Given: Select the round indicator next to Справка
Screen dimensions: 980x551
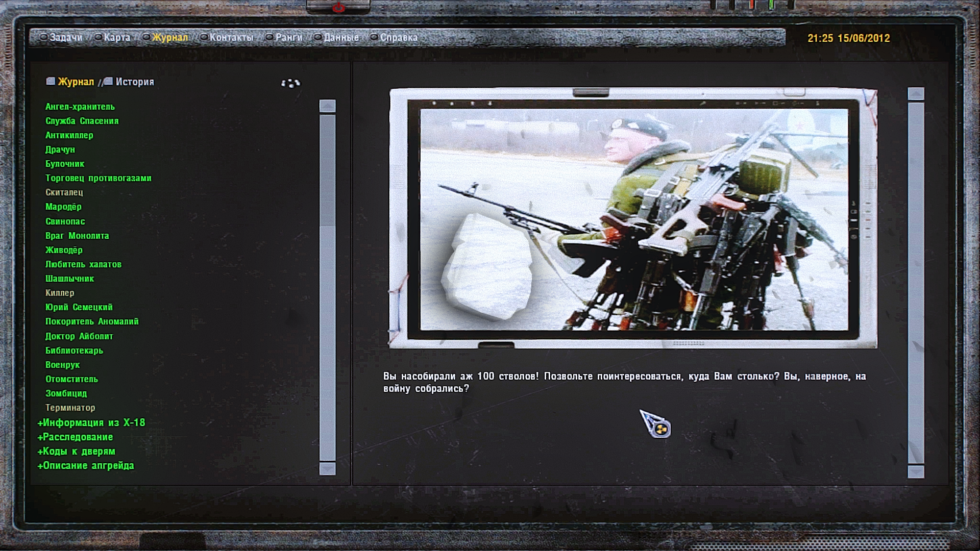Looking at the screenshot, I should coord(374,37).
